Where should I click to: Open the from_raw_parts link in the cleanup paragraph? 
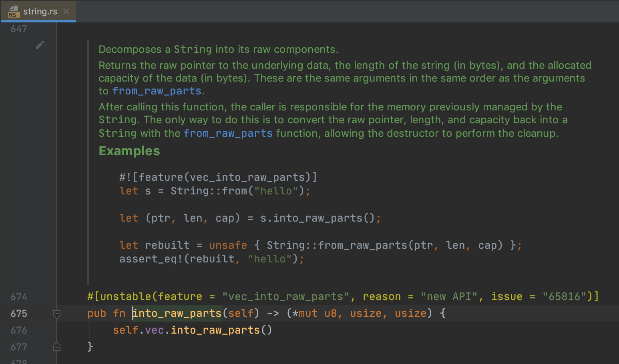[227, 133]
